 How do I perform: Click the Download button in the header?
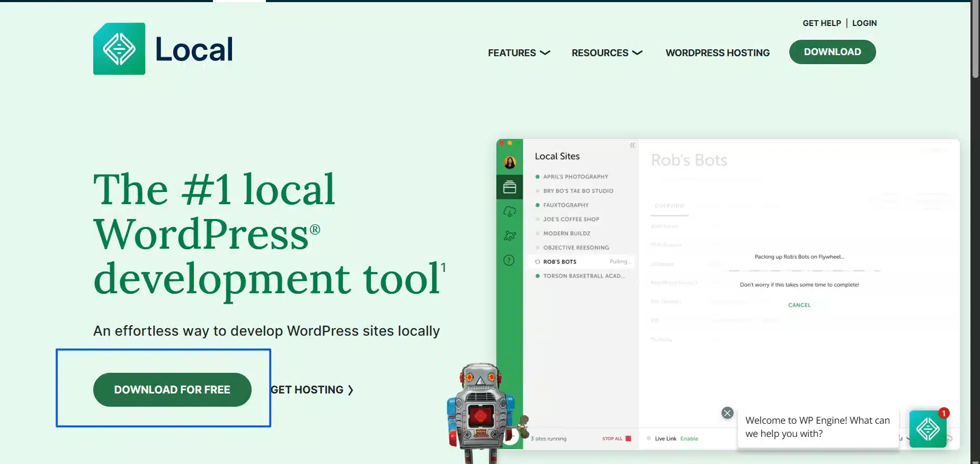(x=832, y=52)
